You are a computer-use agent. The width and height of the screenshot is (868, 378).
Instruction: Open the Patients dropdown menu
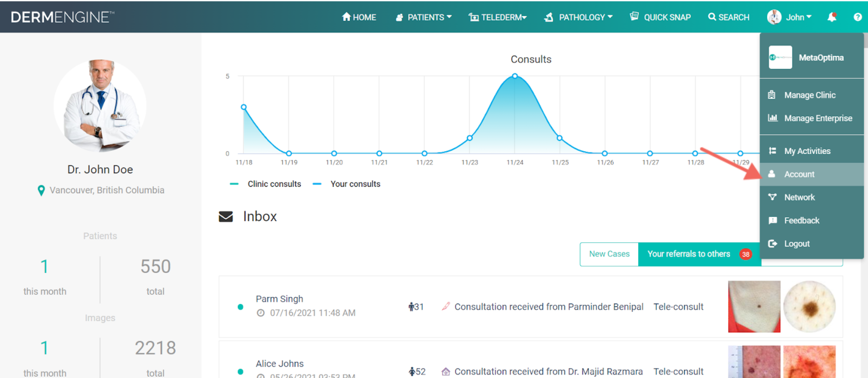(x=424, y=17)
